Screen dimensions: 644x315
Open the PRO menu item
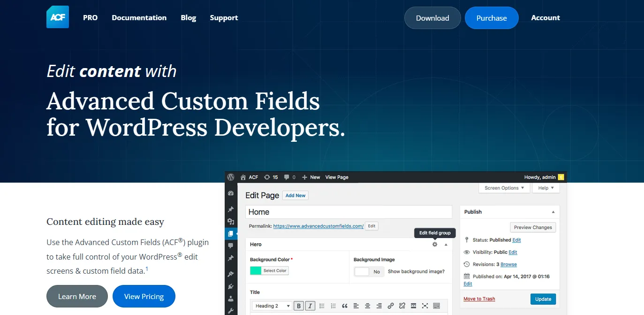90,17
